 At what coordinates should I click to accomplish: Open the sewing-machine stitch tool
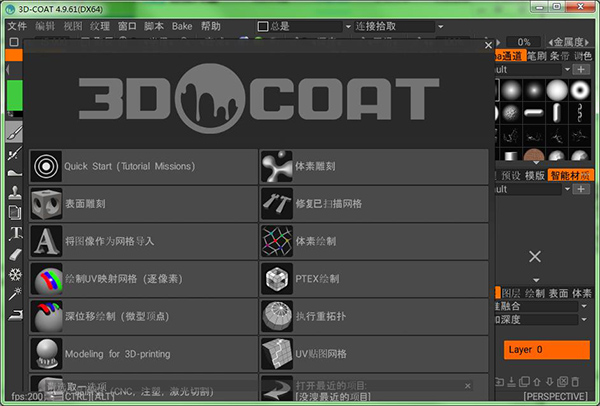click(15, 315)
